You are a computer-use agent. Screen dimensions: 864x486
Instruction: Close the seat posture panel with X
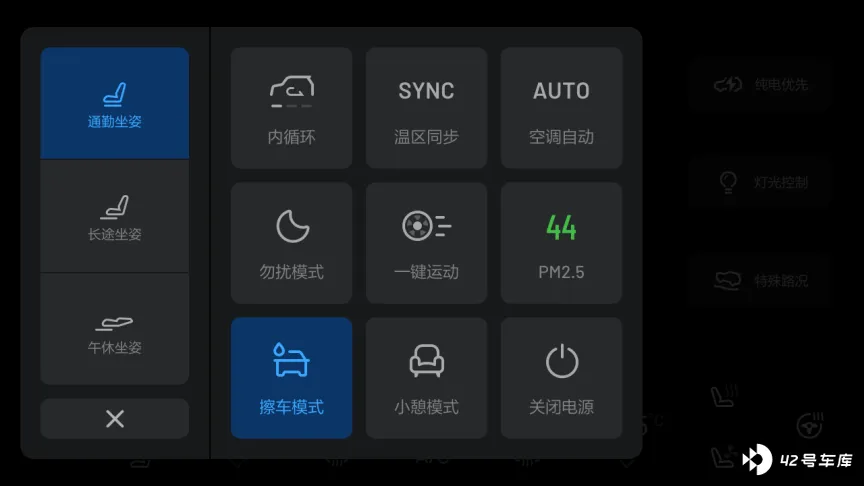[115, 419]
